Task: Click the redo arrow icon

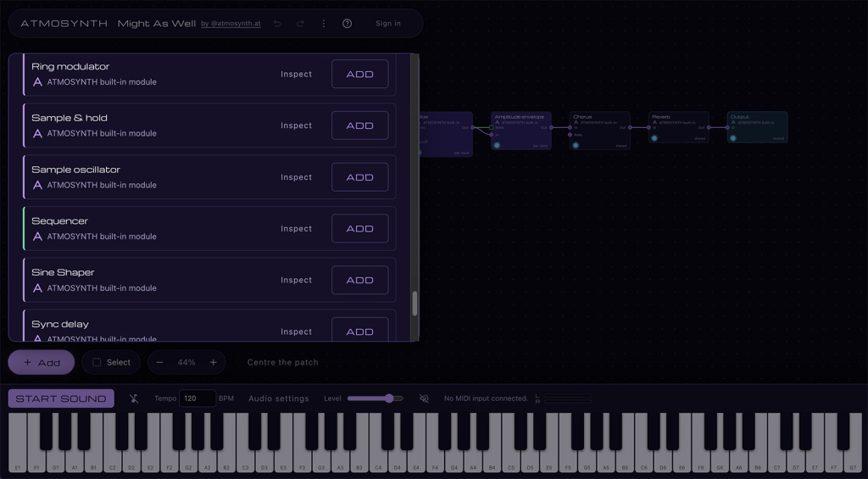Action: click(x=300, y=23)
